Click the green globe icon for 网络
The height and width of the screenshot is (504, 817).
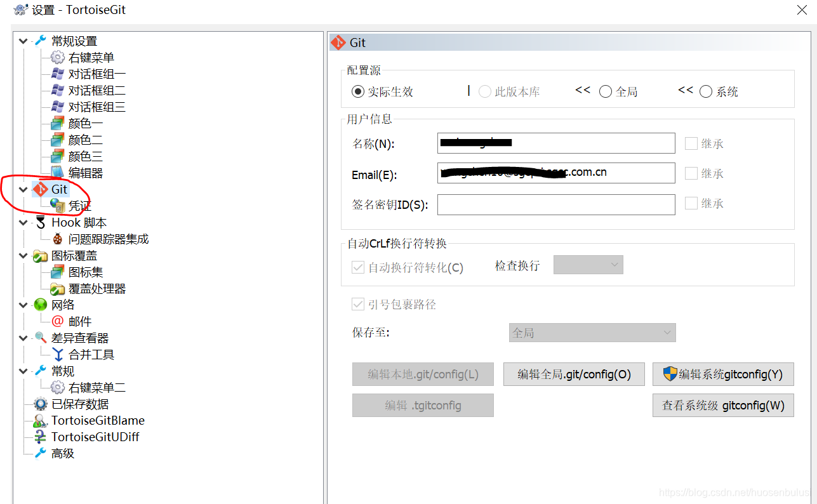(x=41, y=305)
